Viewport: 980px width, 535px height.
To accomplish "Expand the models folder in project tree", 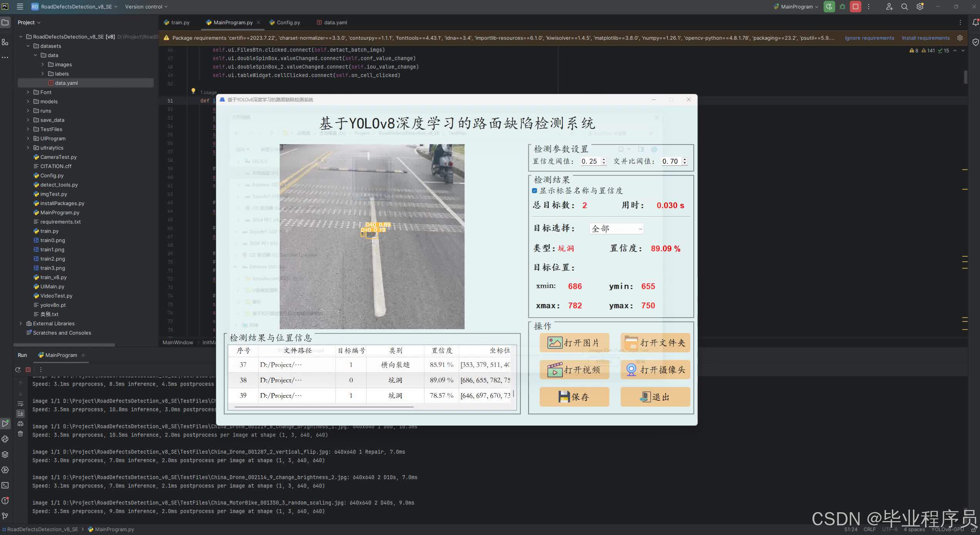I will tap(28, 101).
